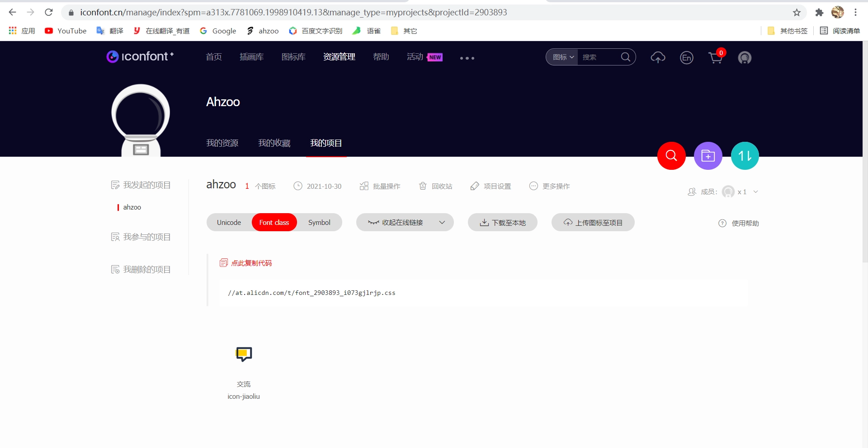Open the 回收站 (recycle bin) for this project
The width and height of the screenshot is (868, 448).
[x=435, y=186]
